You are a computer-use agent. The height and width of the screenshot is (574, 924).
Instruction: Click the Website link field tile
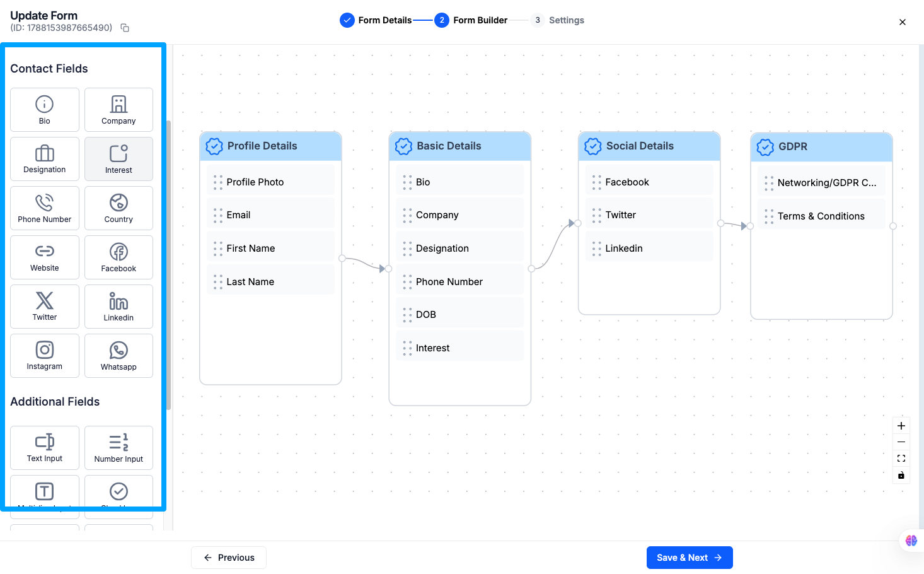coord(45,257)
